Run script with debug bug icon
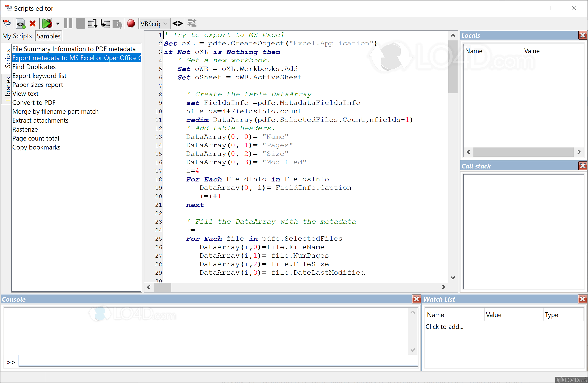The image size is (588, 383). click(x=47, y=23)
